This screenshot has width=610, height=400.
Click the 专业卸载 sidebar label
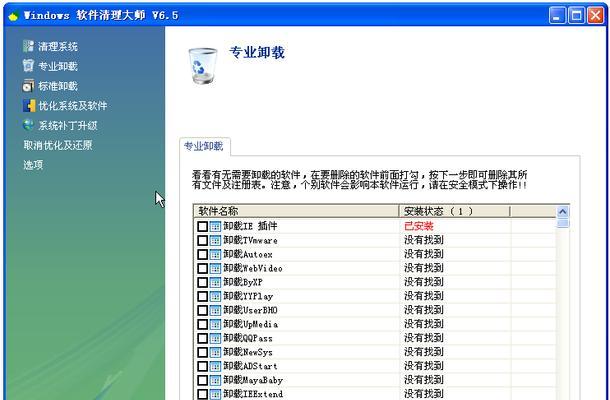58,67
